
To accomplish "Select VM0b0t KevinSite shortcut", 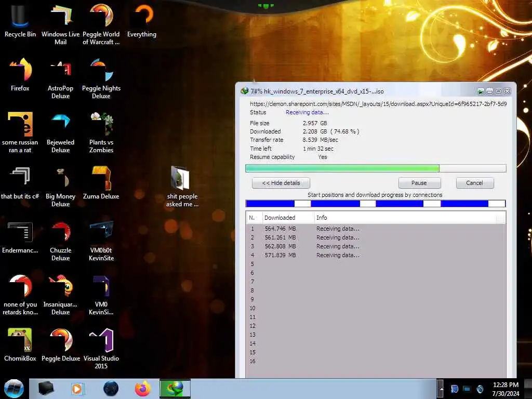I will [x=101, y=241].
